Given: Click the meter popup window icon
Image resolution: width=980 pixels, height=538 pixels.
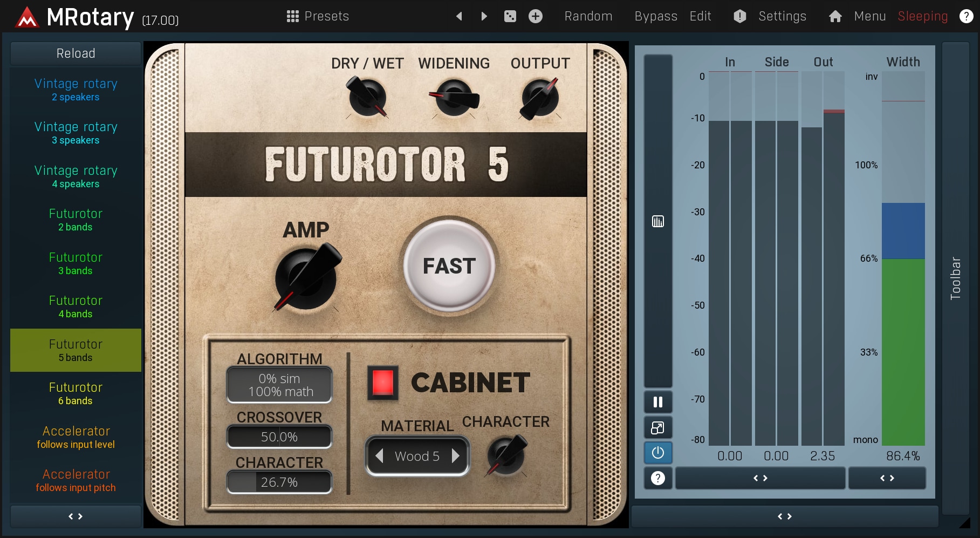Looking at the screenshot, I should point(657,428).
